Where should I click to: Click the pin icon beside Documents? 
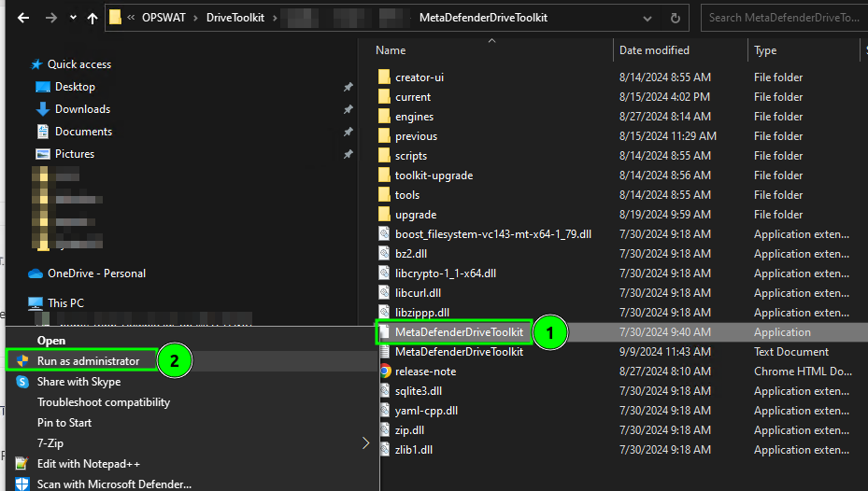pos(349,132)
